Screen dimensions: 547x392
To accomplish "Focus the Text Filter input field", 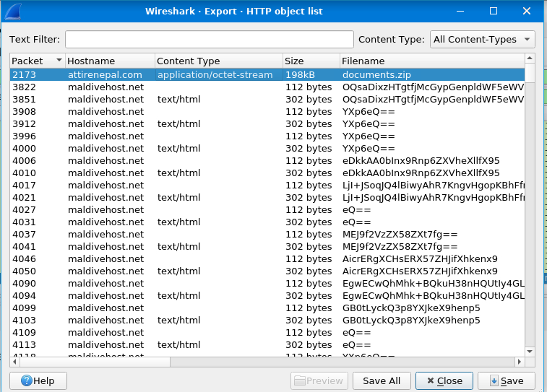I will (210, 40).
